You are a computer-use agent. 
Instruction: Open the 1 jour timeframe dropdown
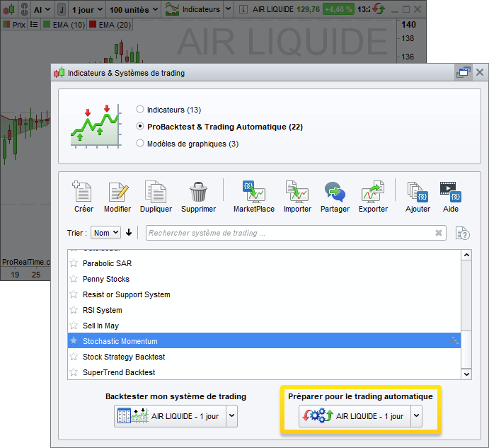point(87,10)
